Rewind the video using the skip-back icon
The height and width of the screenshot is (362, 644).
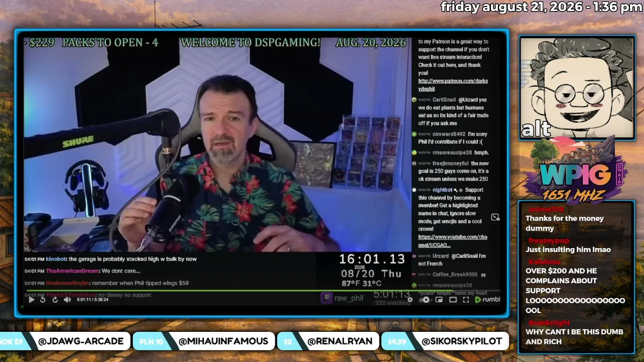tap(43, 300)
